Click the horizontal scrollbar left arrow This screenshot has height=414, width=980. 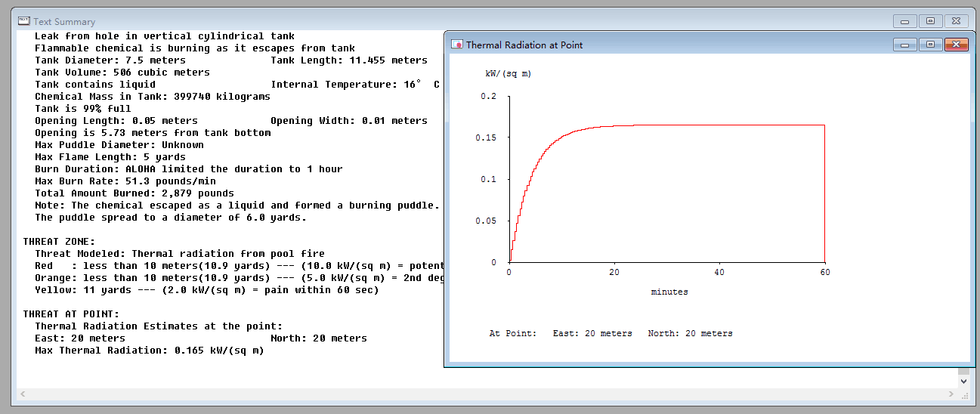point(22,394)
